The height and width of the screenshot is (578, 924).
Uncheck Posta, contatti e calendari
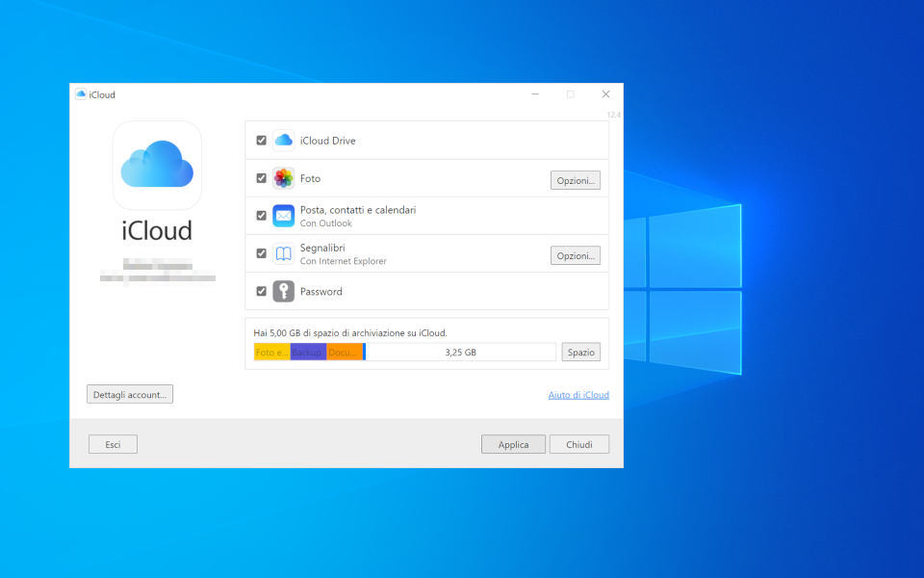click(x=261, y=216)
